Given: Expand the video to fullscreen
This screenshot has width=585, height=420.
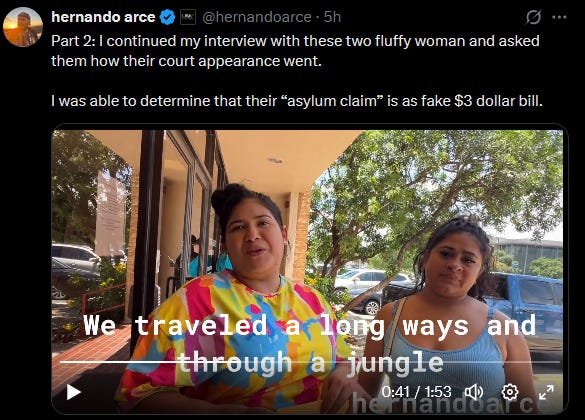Looking at the screenshot, I should (x=546, y=392).
